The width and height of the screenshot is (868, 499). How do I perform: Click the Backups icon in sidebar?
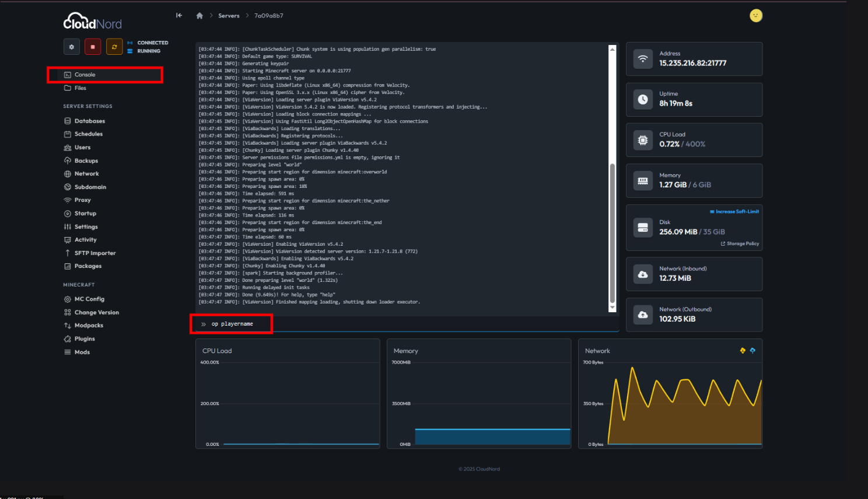tap(68, 160)
